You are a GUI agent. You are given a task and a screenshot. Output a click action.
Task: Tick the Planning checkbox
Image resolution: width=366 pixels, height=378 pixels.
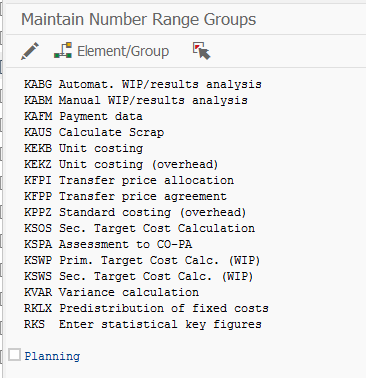click(14, 355)
